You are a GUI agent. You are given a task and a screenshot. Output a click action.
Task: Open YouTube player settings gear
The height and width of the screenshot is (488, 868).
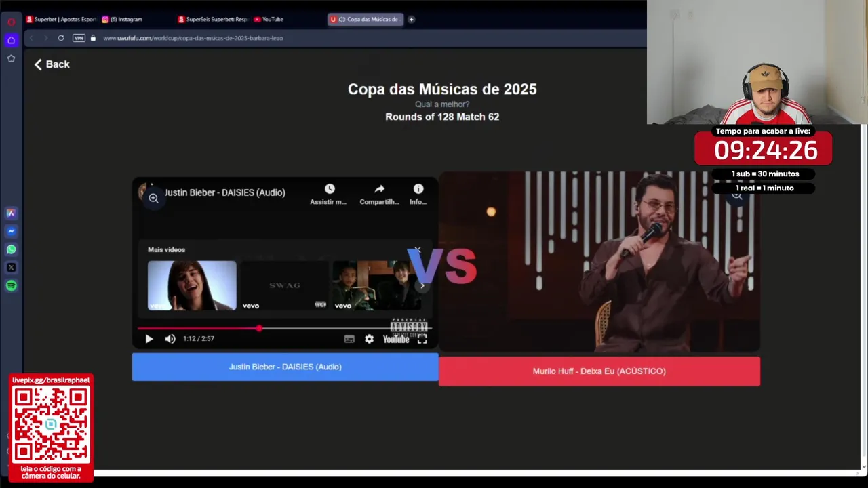[x=369, y=339]
